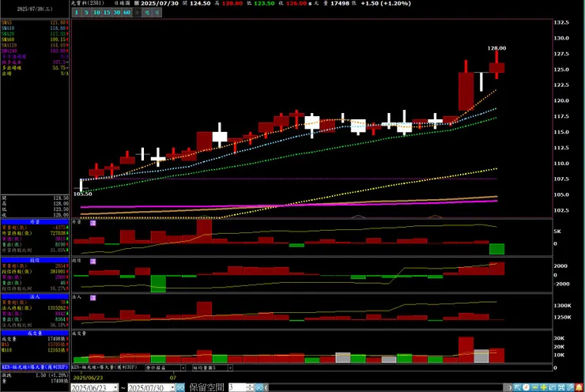Select the 60-minute chart interval
This screenshot has width=585, height=392.
click(x=126, y=13)
